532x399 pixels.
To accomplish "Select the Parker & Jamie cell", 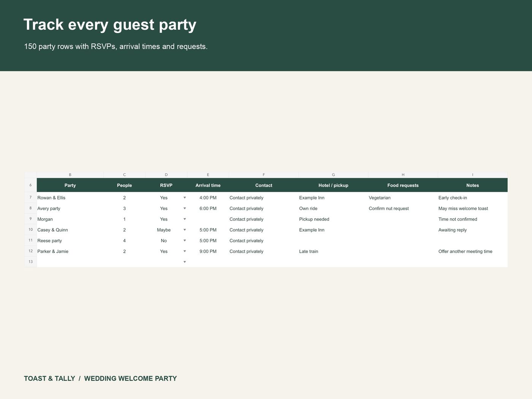I will click(70, 251).
